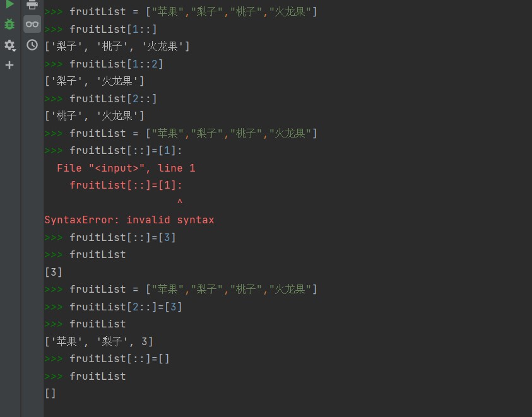The width and height of the screenshot is (532, 417).
Task: Click the fruitList[2::]=[3] command line
Action: click(x=126, y=307)
